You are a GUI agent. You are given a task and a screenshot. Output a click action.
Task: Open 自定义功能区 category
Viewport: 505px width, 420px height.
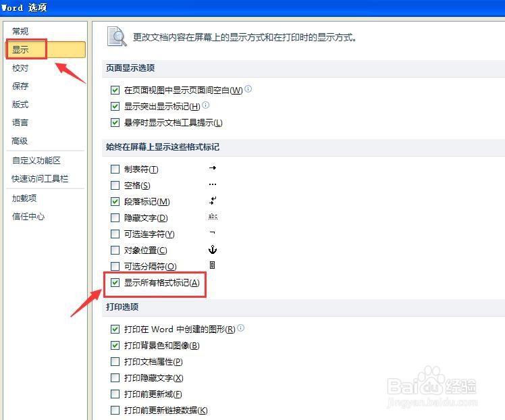(36, 161)
